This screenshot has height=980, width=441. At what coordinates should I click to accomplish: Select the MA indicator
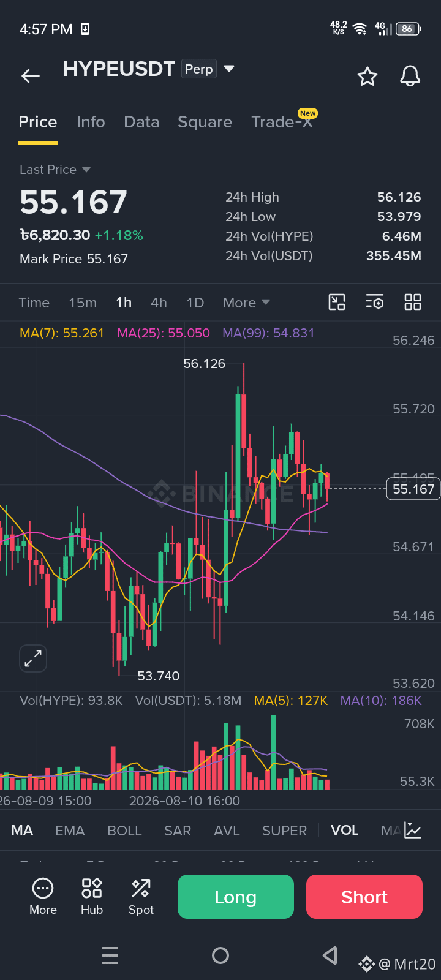[x=22, y=831]
